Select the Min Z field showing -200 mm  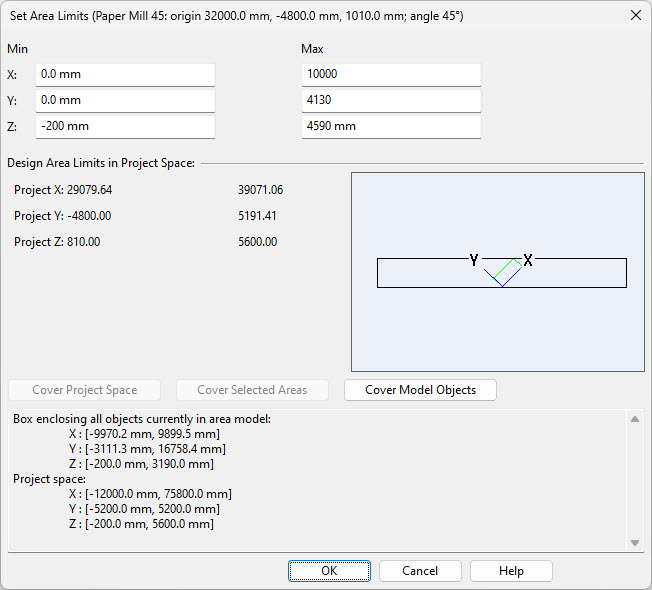[125, 127]
